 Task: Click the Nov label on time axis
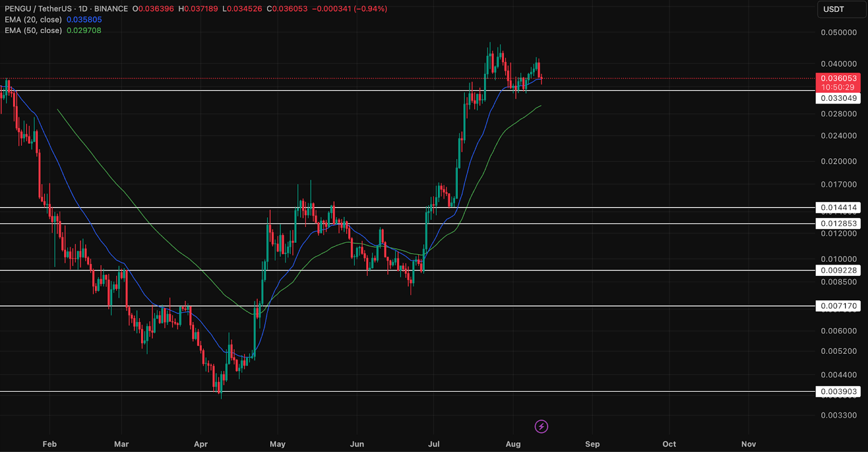coord(749,444)
